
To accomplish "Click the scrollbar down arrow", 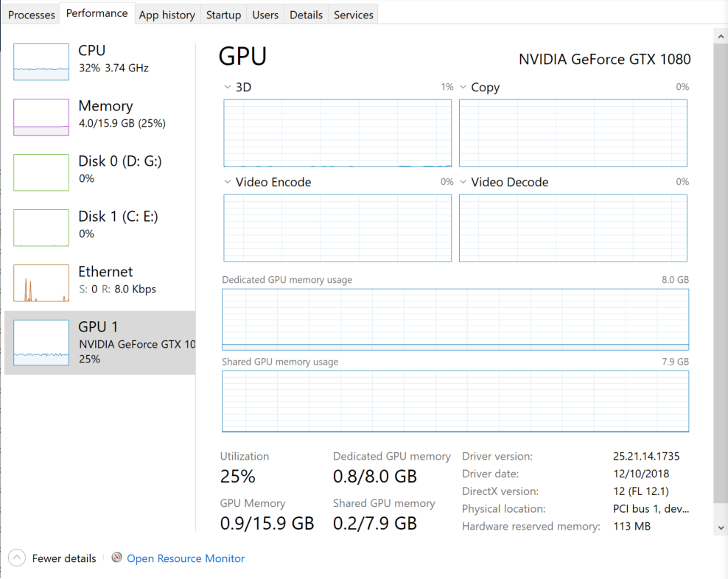I will tap(720, 528).
